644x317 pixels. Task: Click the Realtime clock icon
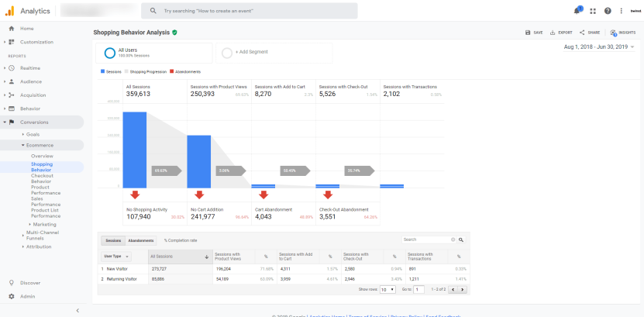click(x=12, y=68)
